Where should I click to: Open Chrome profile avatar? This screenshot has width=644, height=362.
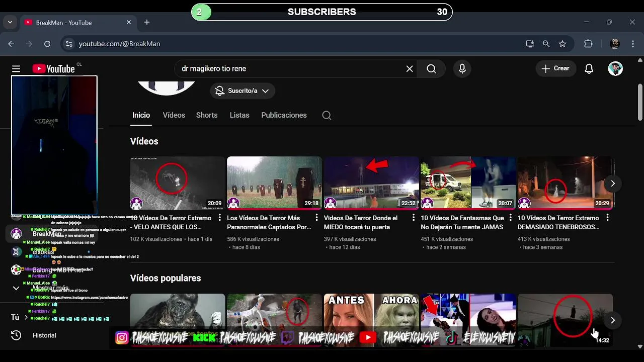(x=615, y=44)
